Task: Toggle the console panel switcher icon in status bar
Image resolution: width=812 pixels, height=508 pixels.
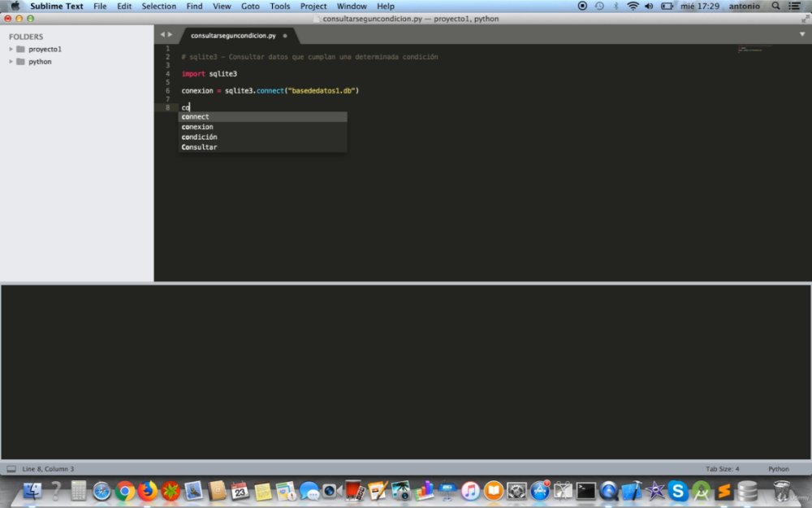Action: tap(11, 469)
